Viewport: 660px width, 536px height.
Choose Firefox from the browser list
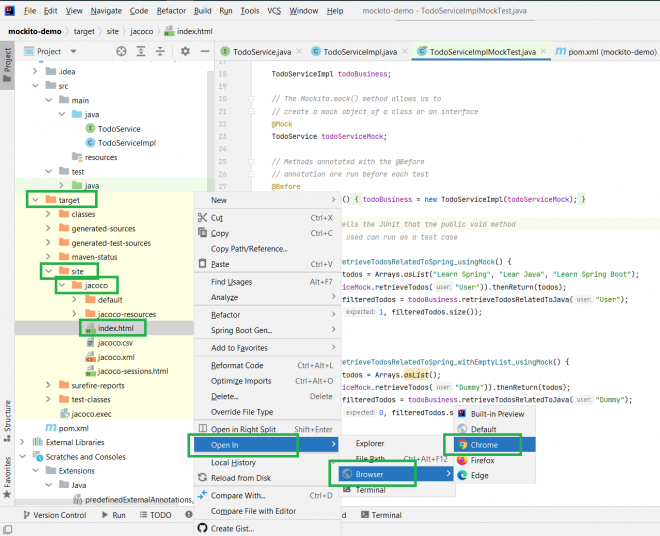click(x=483, y=460)
